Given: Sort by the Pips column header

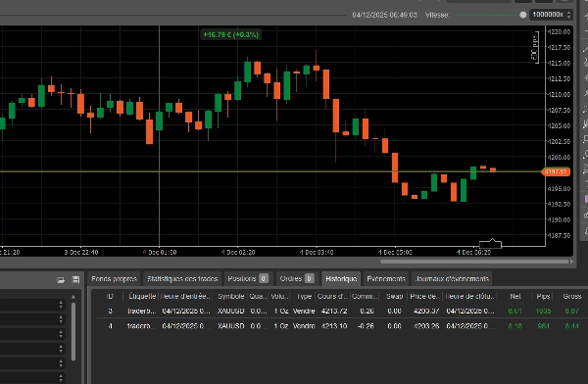Looking at the screenshot, I should pyautogui.click(x=543, y=296).
